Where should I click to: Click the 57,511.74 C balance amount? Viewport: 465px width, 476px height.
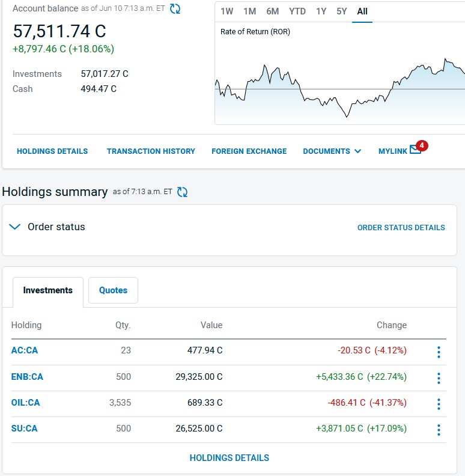[x=59, y=31]
